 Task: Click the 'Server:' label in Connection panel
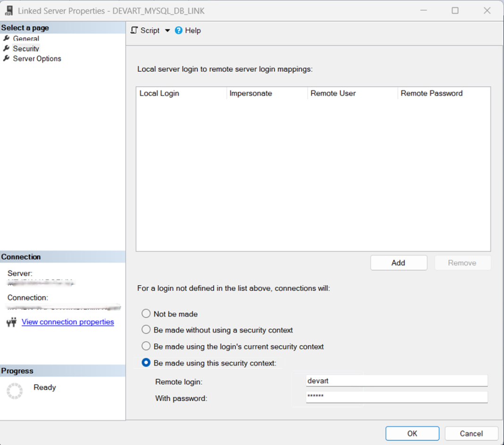20,273
